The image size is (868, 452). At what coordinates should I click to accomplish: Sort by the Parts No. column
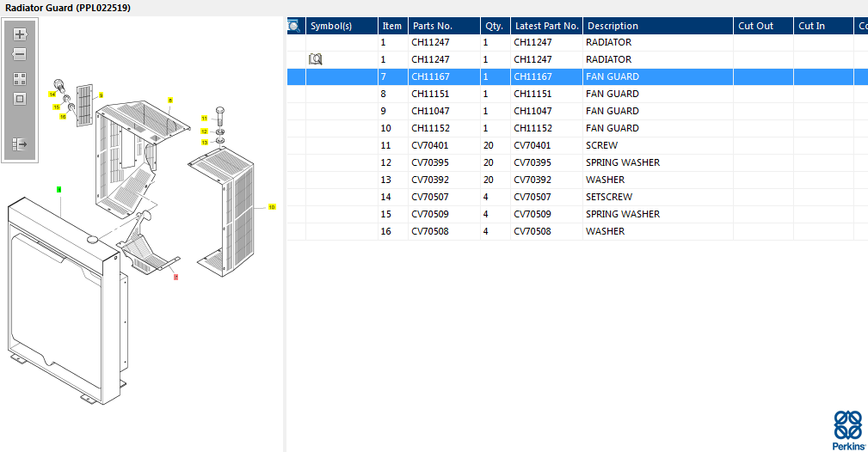(x=443, y=26)
